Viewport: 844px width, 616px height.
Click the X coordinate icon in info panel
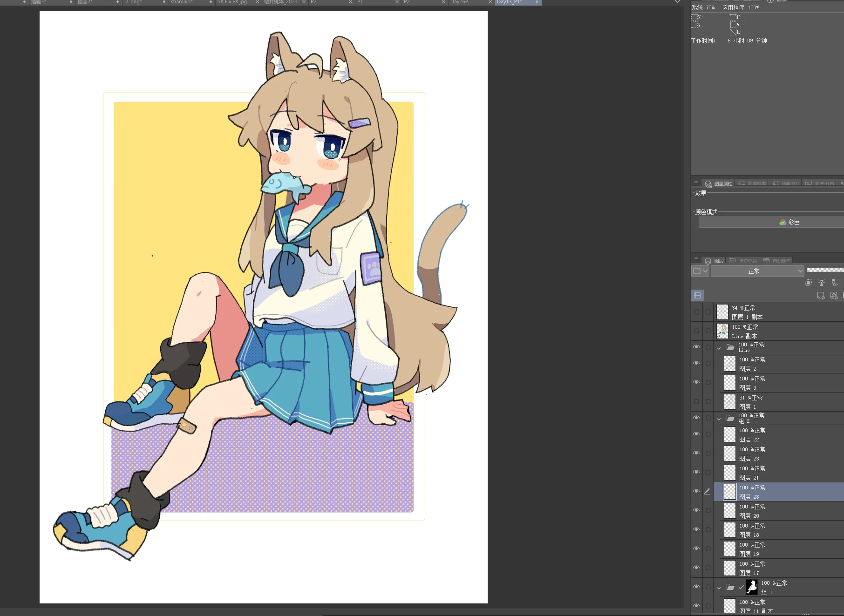695,17
